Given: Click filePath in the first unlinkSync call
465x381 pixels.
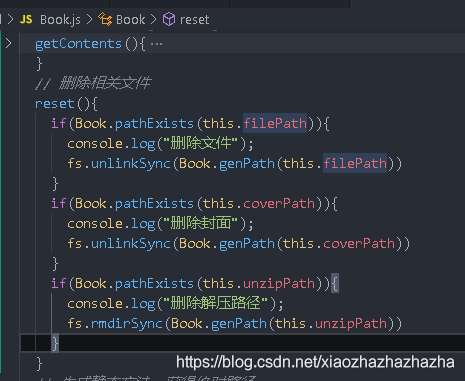Looking at the screenshot, I should pyautogui.click(x=355, y=163).
